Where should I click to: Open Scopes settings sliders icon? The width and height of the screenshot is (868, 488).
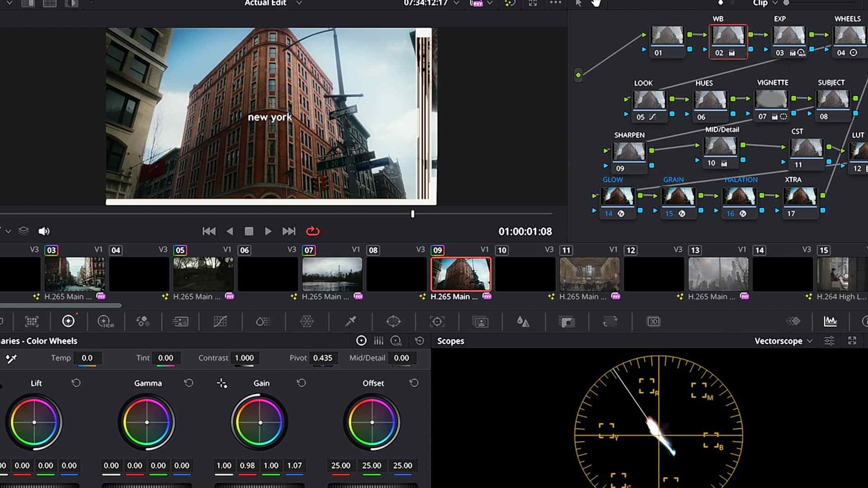[830, 341]
